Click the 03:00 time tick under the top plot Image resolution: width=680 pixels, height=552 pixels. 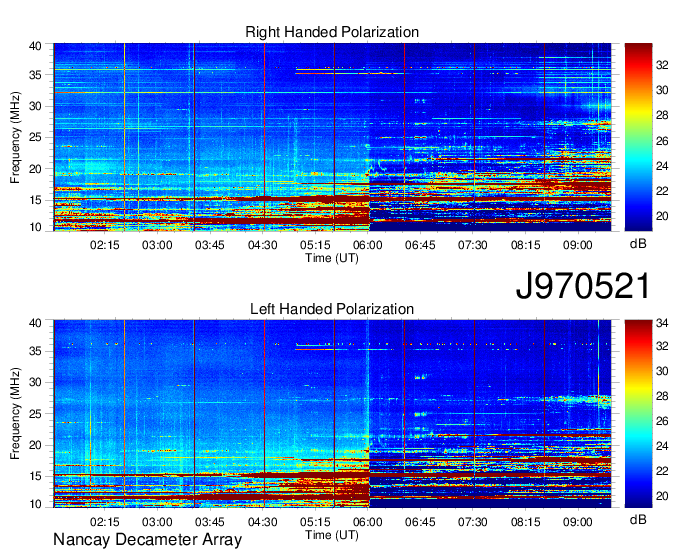(x=157, y=245)
